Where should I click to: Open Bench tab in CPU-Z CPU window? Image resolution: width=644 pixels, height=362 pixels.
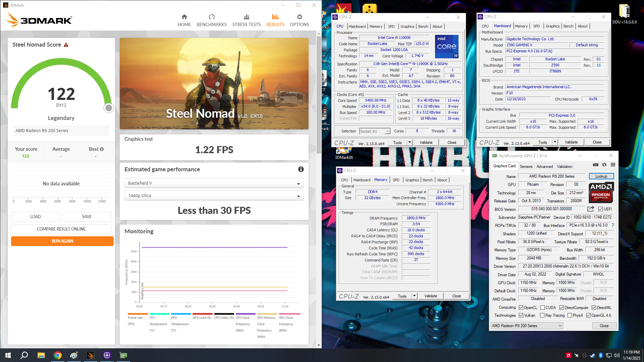(x=423, y=26)
